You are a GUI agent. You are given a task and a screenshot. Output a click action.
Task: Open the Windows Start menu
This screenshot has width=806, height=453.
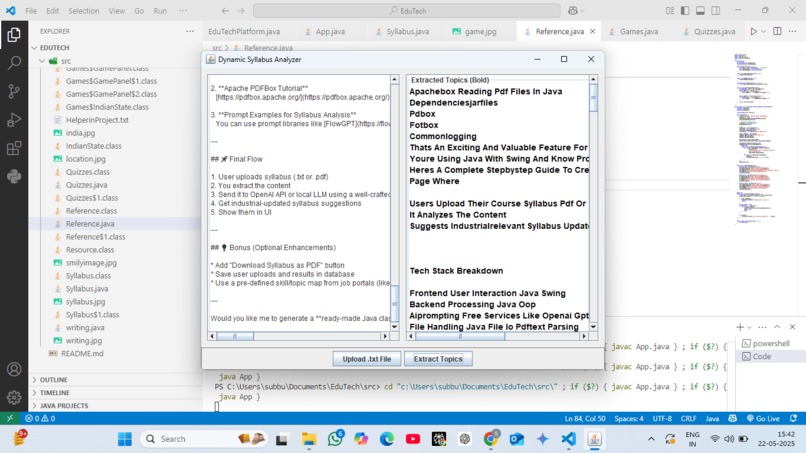(124, 439)
